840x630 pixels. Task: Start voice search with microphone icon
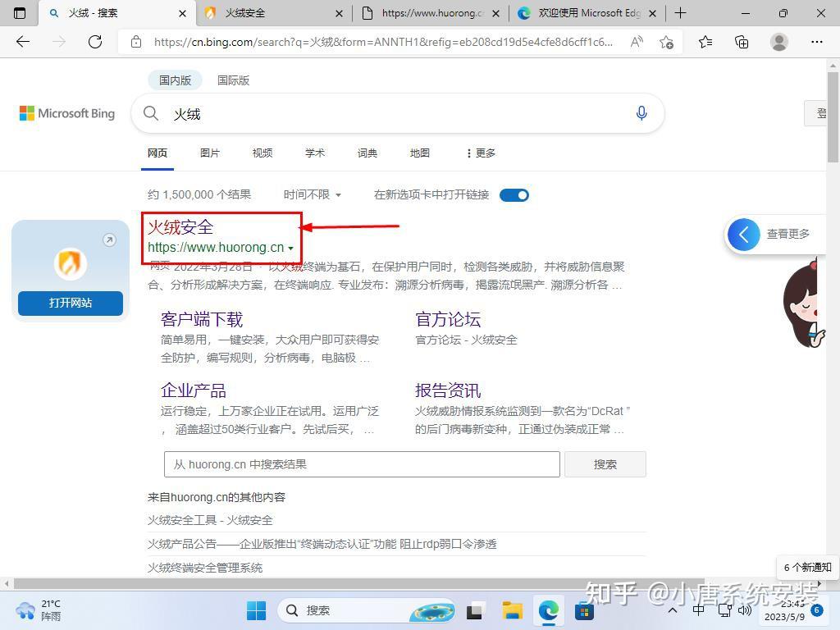pyautogui.click(x=641, y=113)
